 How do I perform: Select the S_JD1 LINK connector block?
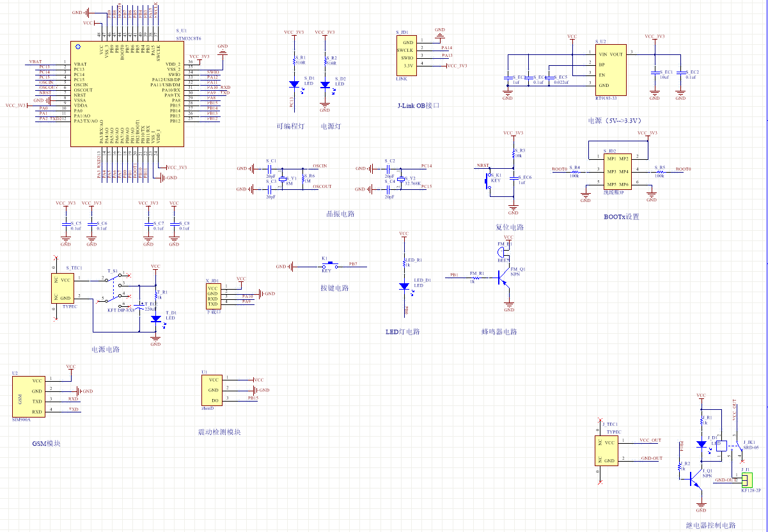[x=407, y=55]
